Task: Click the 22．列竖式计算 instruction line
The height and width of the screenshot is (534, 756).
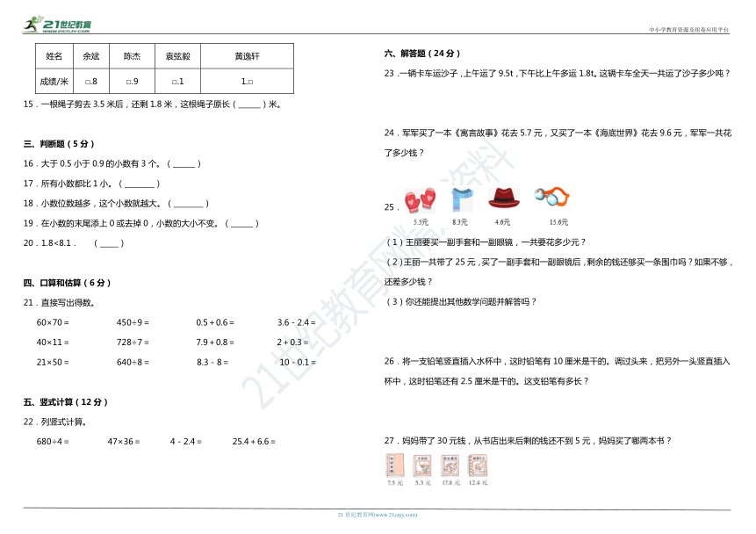Action: (55, 422)
